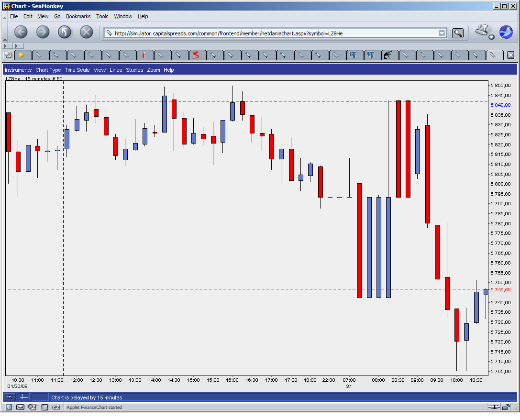Click the pin-shaped button in the chart's bottom bar
The width and height of the screenshot is (520, 420).
(10, 397)
